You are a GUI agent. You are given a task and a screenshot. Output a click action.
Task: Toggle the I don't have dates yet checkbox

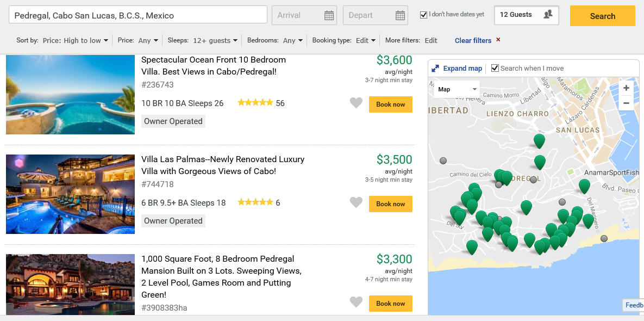[x=423, y=15]
